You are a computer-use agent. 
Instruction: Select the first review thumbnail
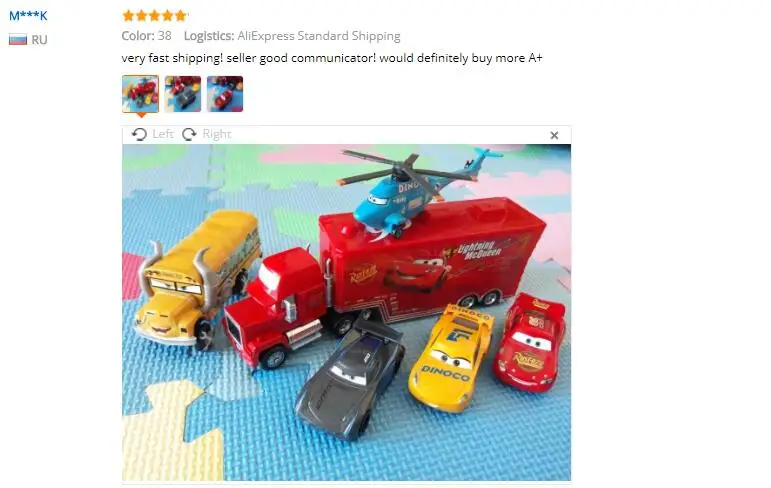coord(141,94)
